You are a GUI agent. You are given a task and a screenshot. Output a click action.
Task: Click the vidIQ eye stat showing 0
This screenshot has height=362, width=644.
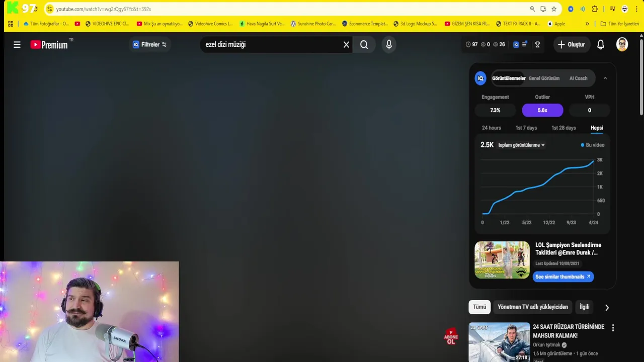point(485,44)
